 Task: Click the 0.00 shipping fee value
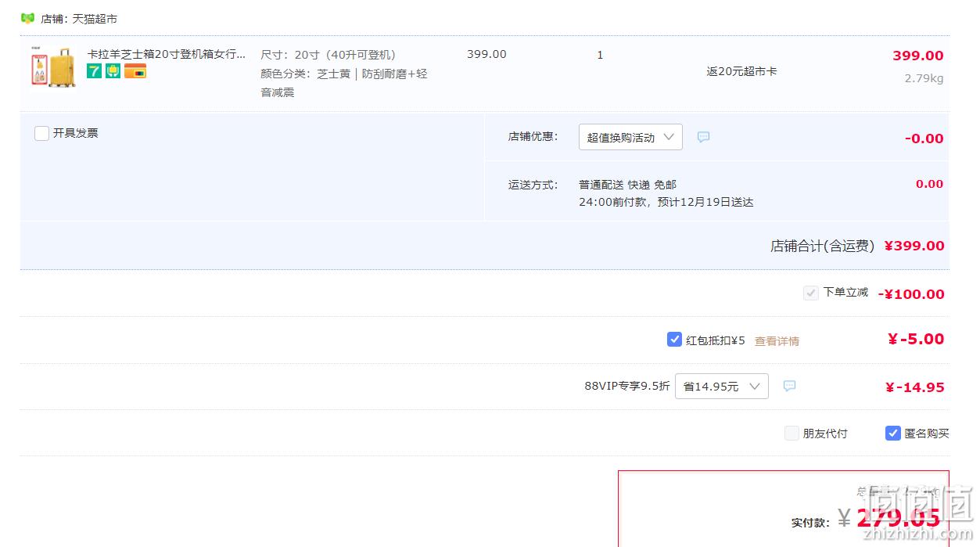(x=930, y=184)
